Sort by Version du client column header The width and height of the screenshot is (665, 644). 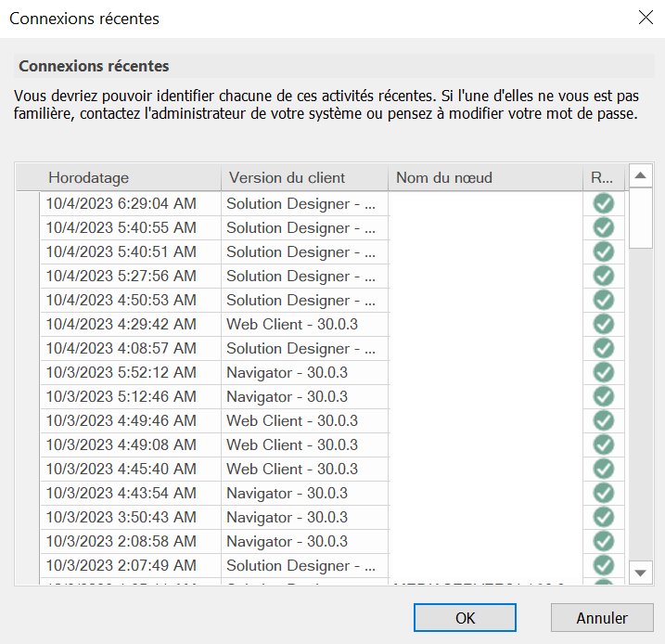[304, 177]
